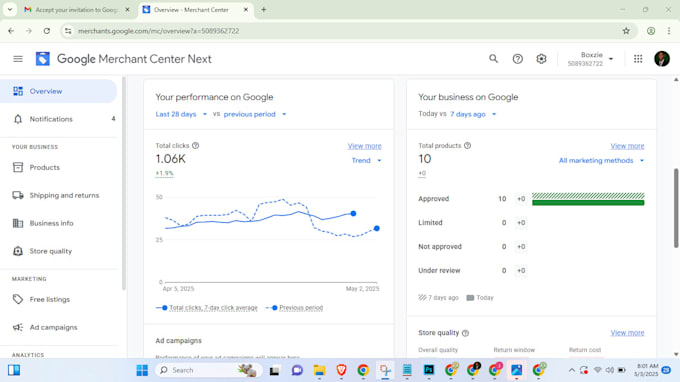The width and height of the screenshot is (680, 382).
Task: Open Ad campaigns in sidebar
Action: [59, 327]
